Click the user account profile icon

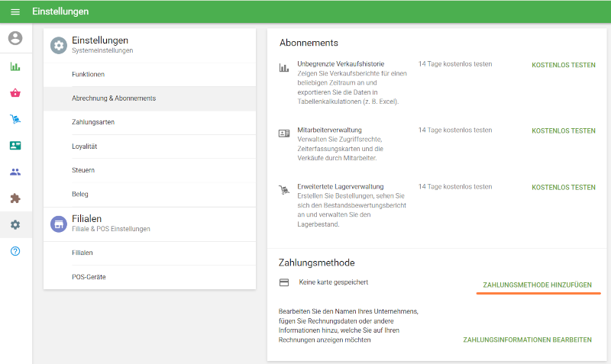(x=15, y=38)
